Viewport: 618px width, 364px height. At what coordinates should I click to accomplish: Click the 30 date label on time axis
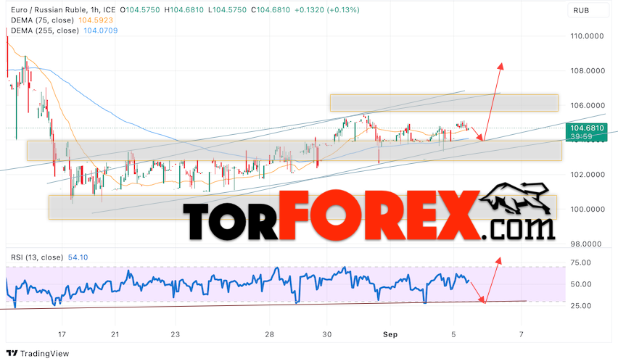[326, 334]
